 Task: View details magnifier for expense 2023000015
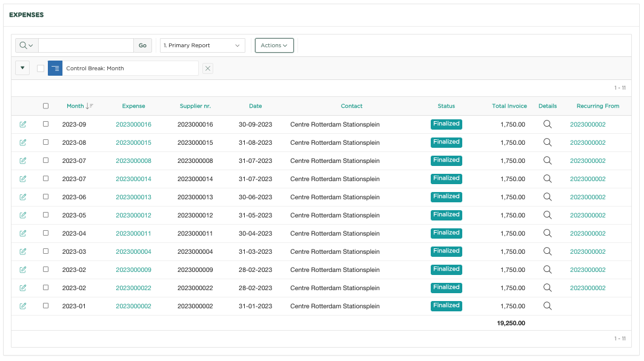(548, 142)
